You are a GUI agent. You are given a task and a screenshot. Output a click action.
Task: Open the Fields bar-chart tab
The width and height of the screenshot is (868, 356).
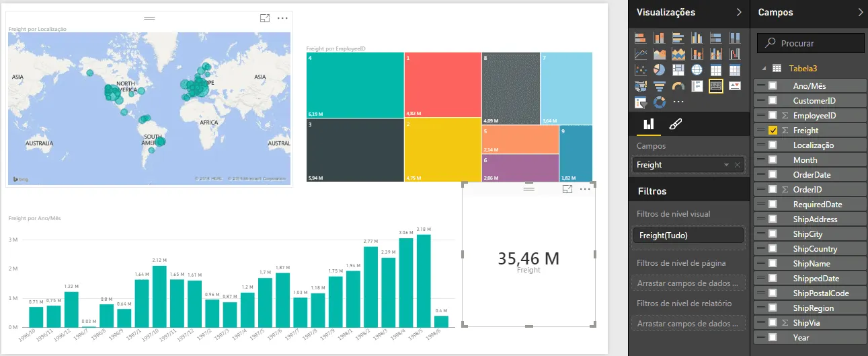(x=649, y=124)
